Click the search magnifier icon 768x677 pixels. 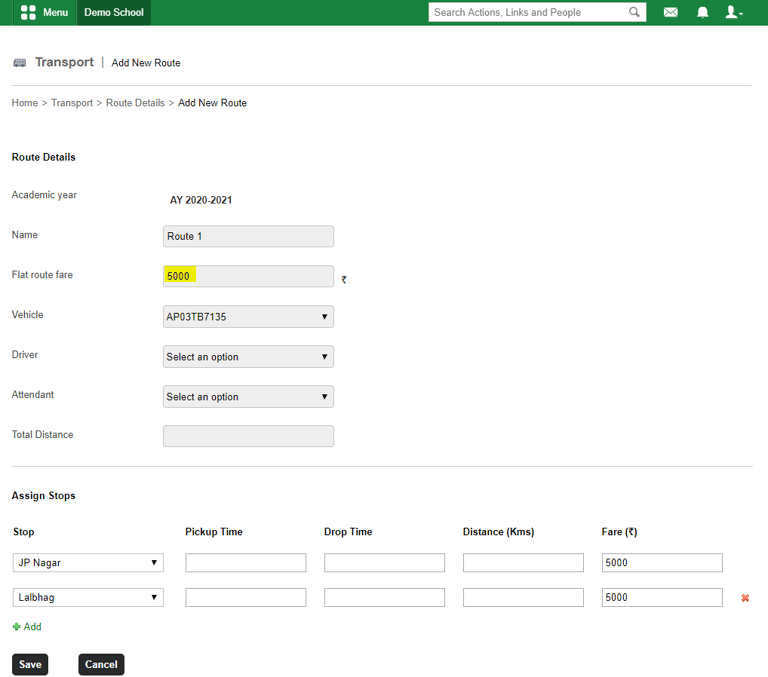click(634, 13)
